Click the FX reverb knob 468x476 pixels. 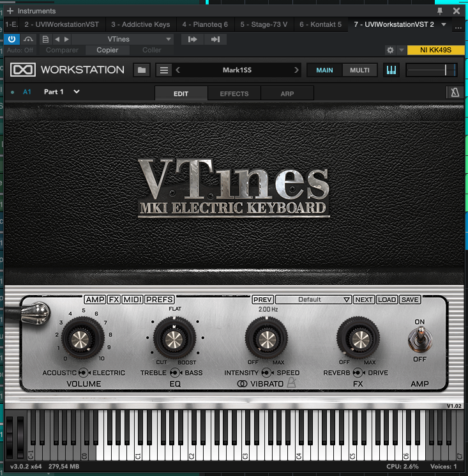[358, 337]
